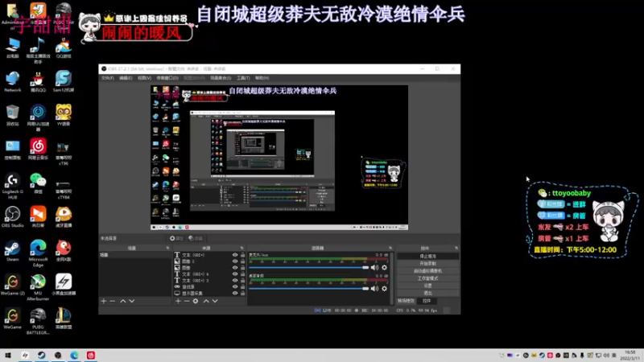This screenshot has height=362, width=644.
Task: Open Microsoft Edge desktop shortcut
Action: tap(38, 253)
